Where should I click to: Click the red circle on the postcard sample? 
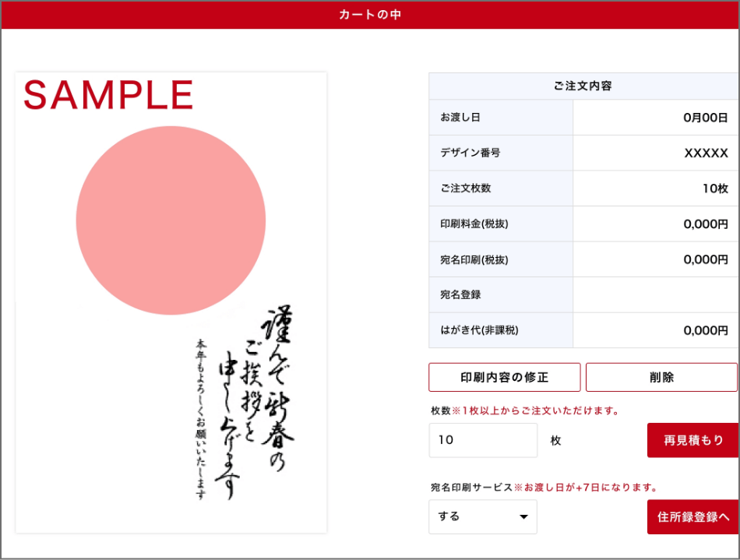pyautogui.click(x=171, y=220)
